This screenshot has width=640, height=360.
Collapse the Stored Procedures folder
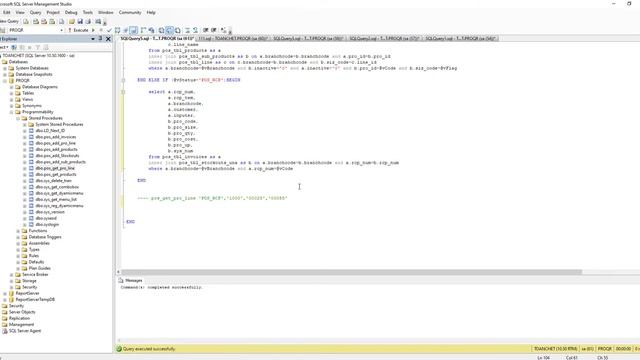coord(18,118)
